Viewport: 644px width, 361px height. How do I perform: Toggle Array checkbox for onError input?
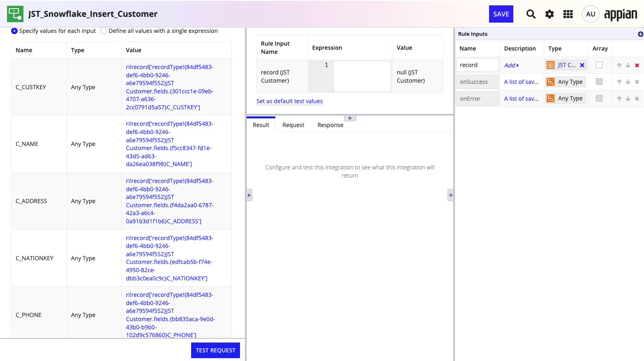coord(599,98)
